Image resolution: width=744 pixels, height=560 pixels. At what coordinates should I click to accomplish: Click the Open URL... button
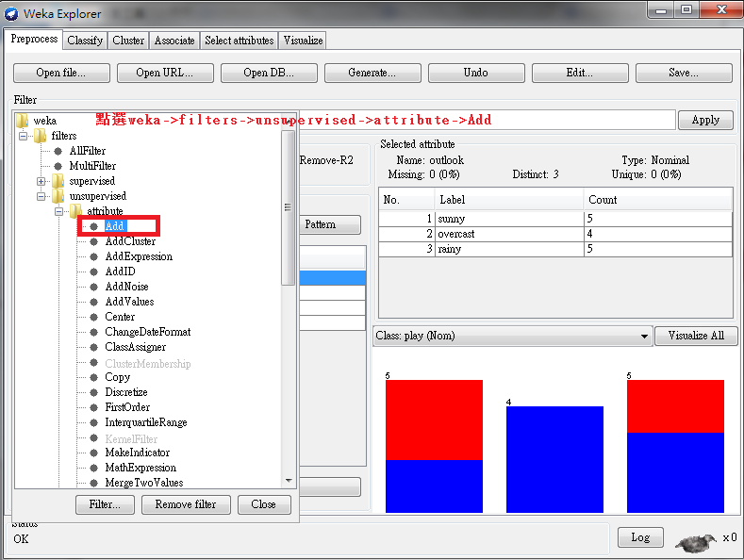pyautogui.click(x=165, y=73)
